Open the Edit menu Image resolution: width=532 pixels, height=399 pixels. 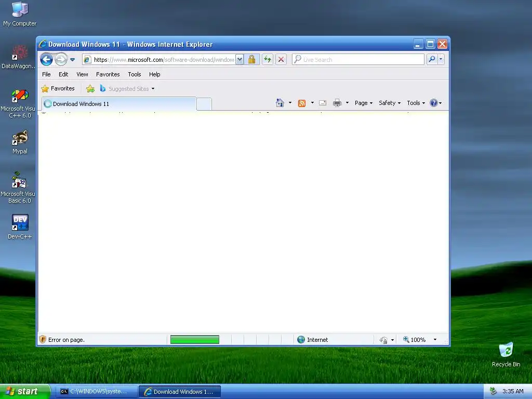[x=63, y=74]
